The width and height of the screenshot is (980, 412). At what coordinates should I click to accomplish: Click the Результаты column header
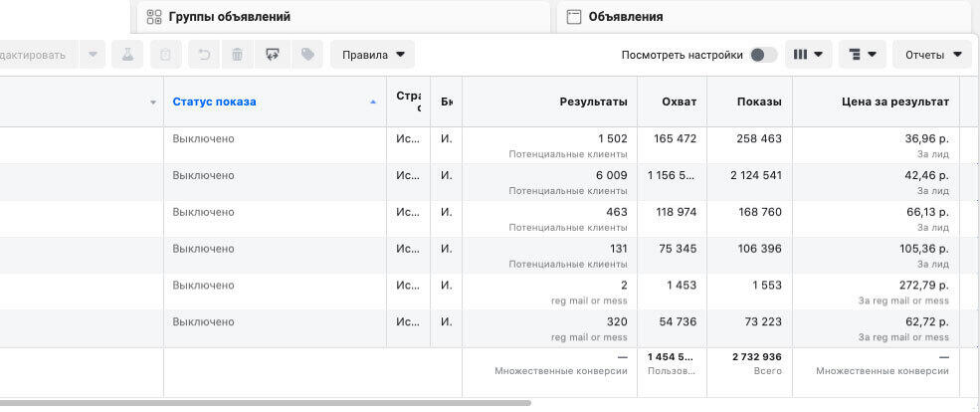593,102
